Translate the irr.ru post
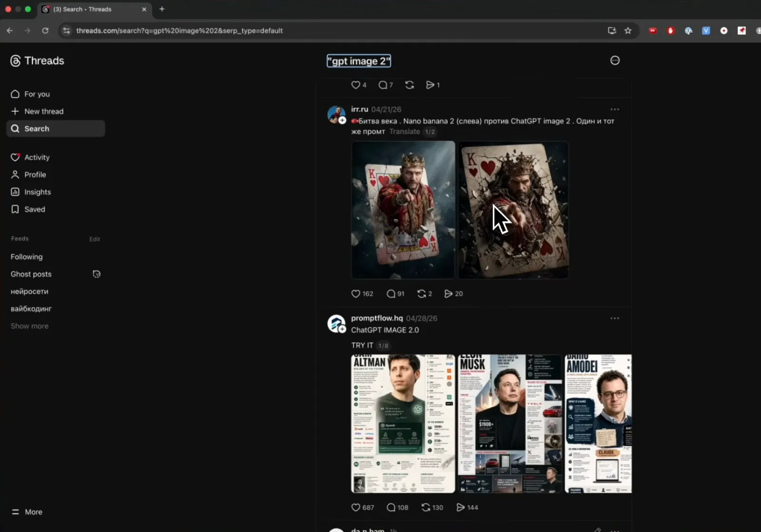 pyautogui.click(x=405, y=132)
